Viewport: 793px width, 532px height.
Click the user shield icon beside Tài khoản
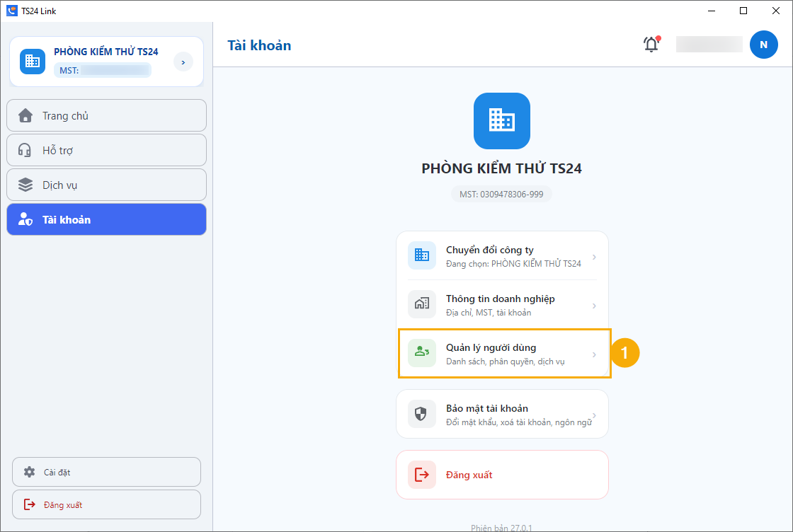(x=25, y=219)
